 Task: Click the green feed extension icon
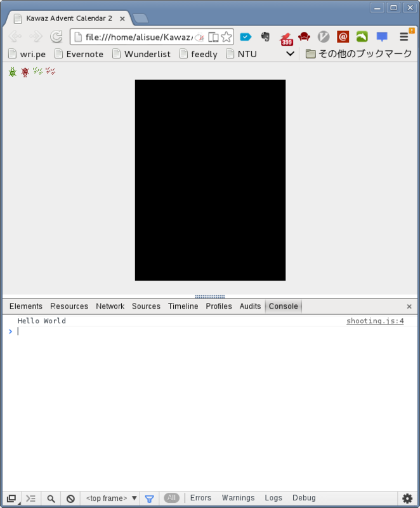click(362, 37)
